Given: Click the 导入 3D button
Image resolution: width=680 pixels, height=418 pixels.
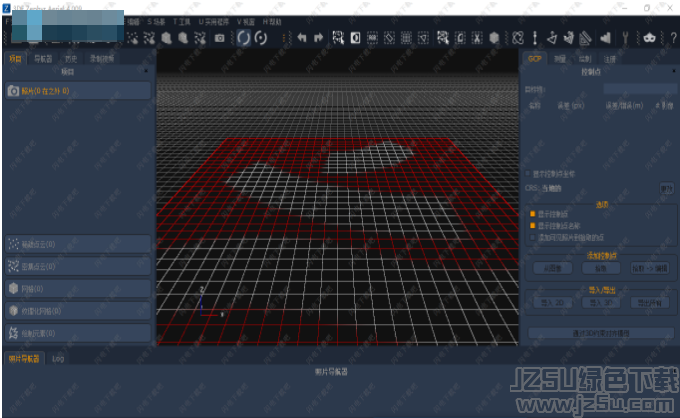Looking at the screenshot, I should 601,303.
